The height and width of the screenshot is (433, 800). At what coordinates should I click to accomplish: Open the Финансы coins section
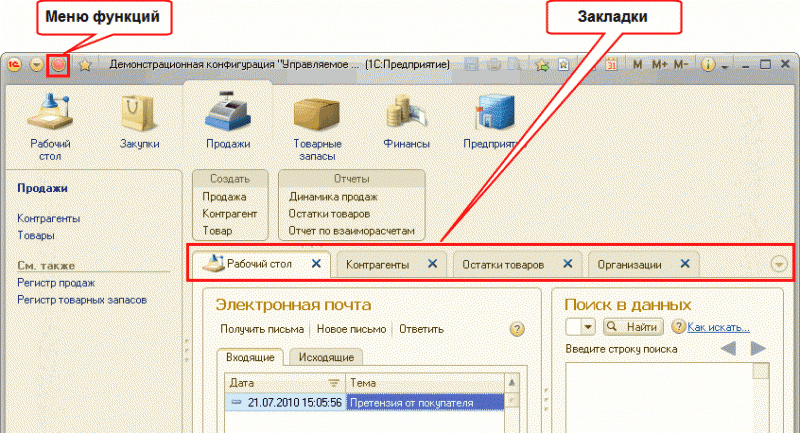click(x=406, y=122)
